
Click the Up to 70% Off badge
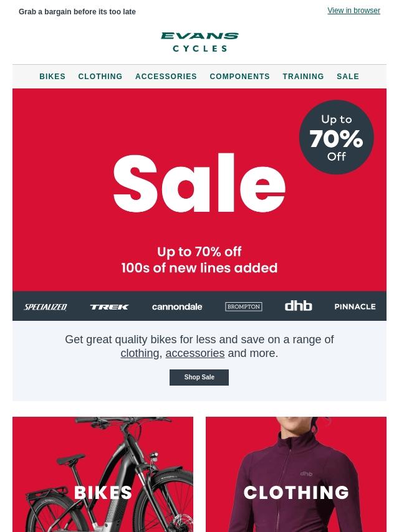(336, 138)
